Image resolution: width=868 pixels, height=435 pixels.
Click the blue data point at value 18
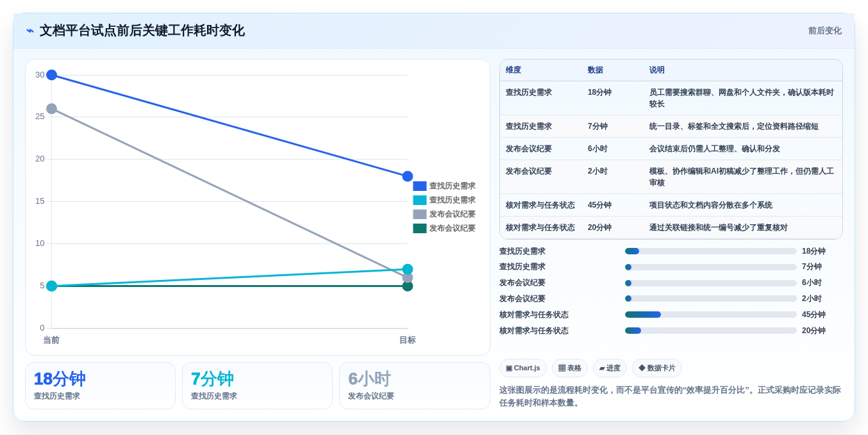(408, 176)
